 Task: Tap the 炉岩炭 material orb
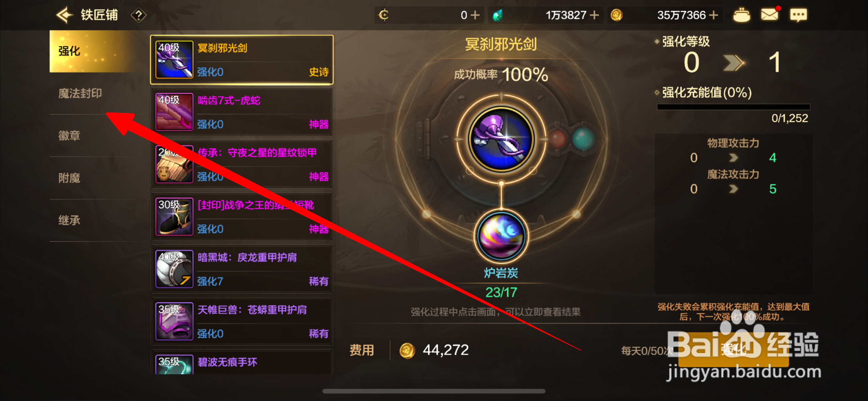click(501, 236)
